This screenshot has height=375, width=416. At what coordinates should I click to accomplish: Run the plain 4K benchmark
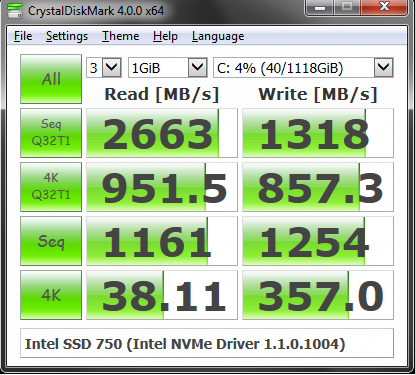[51, 295]
